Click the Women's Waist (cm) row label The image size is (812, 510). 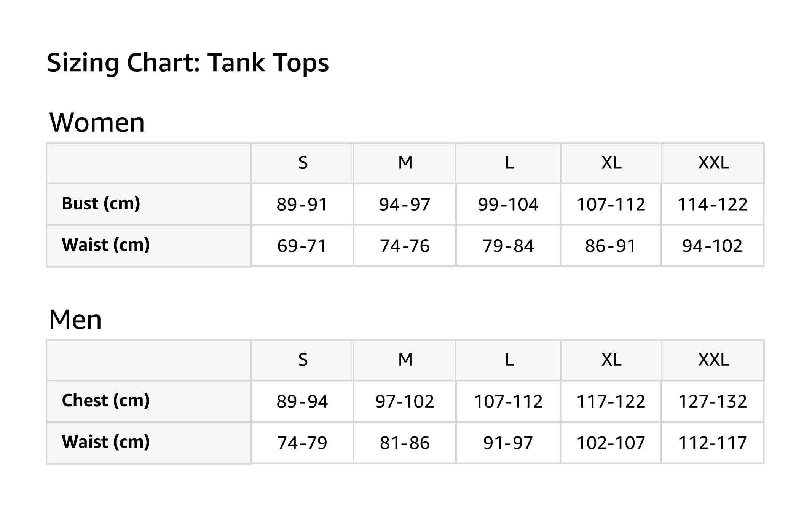tap(106, 245)
